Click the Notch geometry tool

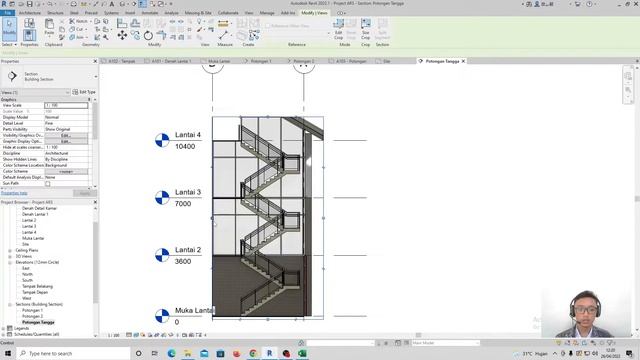pos(78,21)
